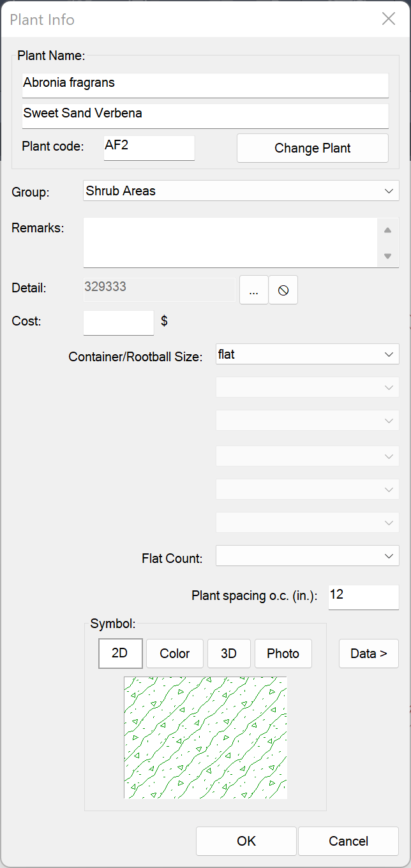Click the remove detail (no symbol) icon
The image size is (411, 868).
(283, 290)
